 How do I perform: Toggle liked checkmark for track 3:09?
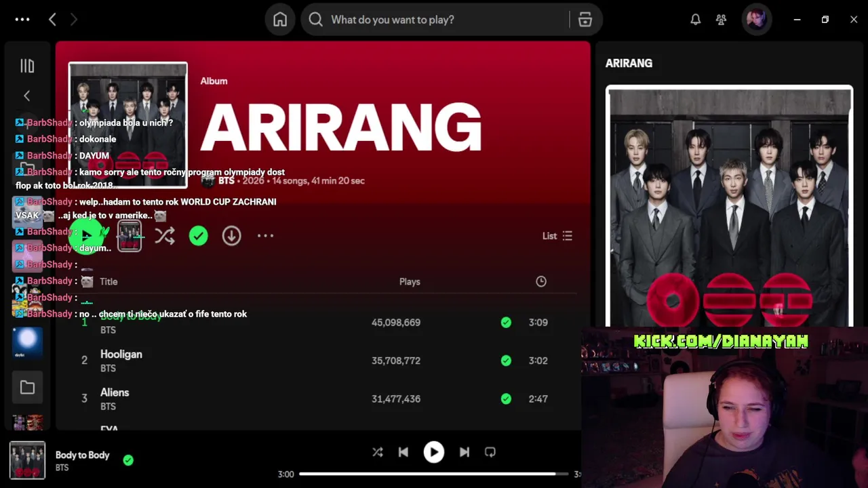tap(506, 323)
